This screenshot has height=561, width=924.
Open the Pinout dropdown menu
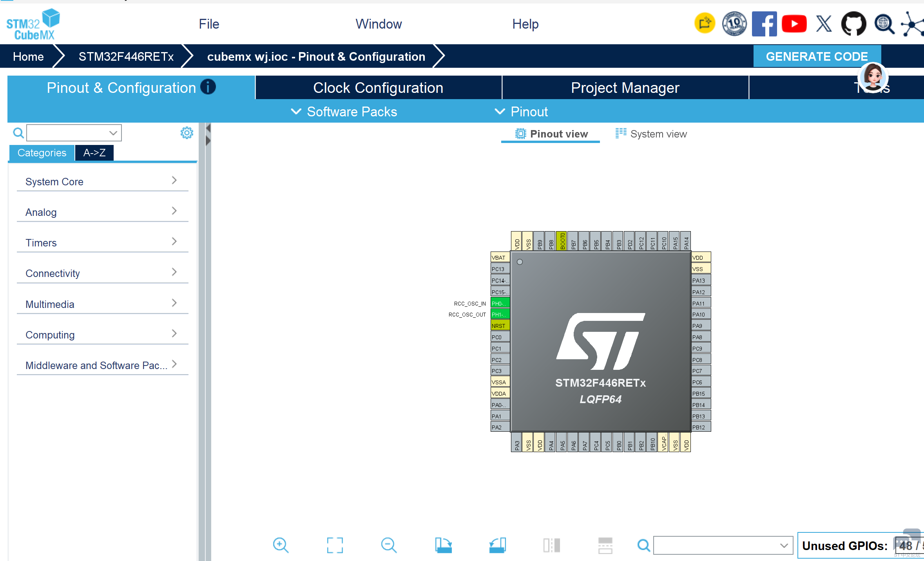click(x=521, y=112)
